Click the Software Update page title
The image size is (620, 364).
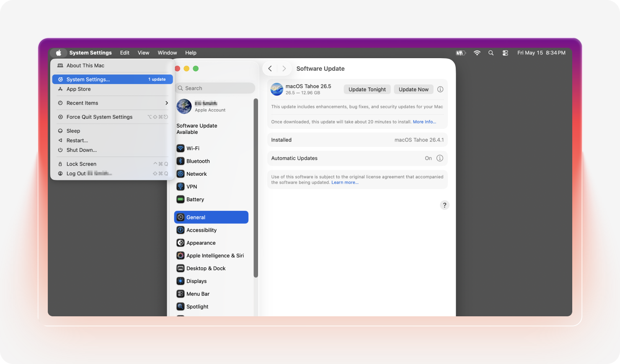[320, 69]
